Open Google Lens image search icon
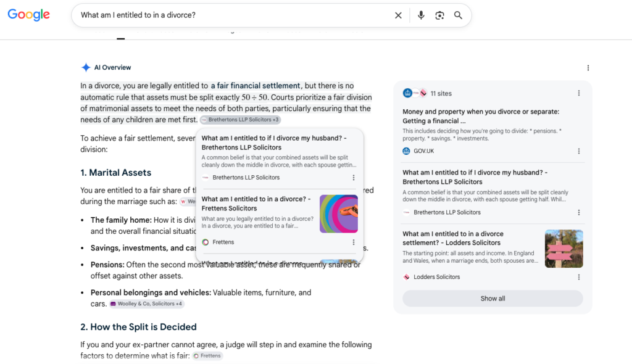The height and width of the screenshot is (364, 632). [x=439, y=15]
